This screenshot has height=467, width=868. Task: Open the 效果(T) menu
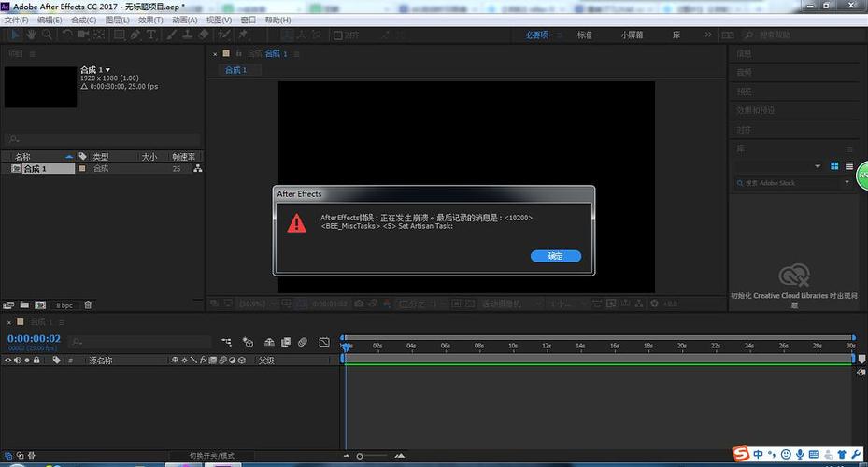click(149, 20)
